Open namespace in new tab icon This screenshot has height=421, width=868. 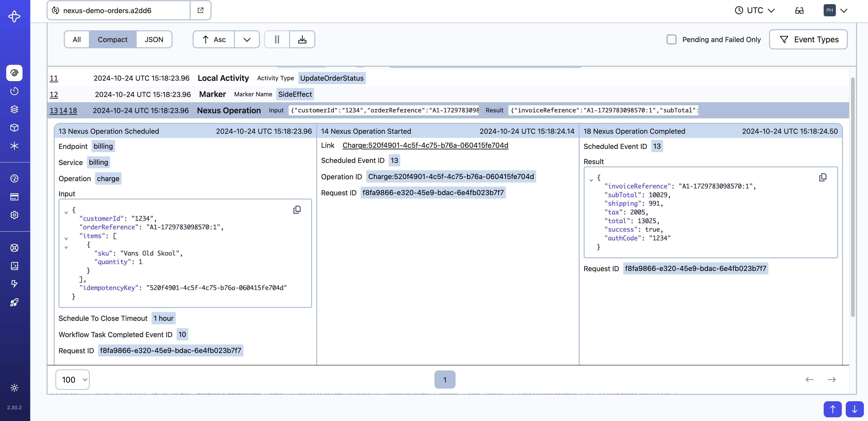point(200,11)
